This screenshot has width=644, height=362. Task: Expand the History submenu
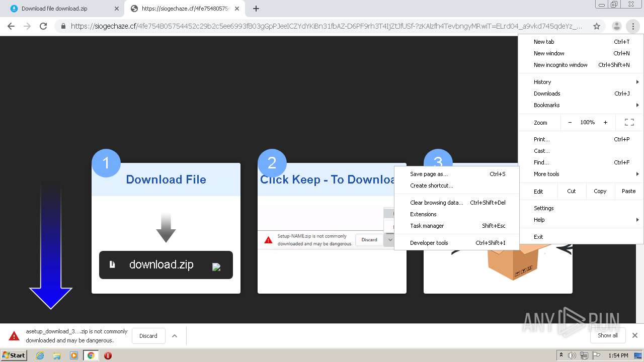[x=581, y=82]
